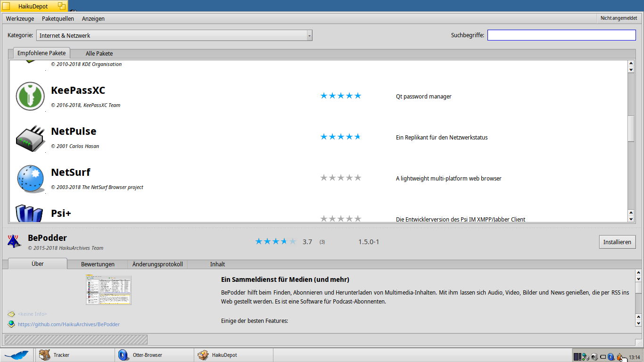The height and width of the screenshot is (362, 644).
Task: Select the NetPulse package title
Action: pos(74,132)
